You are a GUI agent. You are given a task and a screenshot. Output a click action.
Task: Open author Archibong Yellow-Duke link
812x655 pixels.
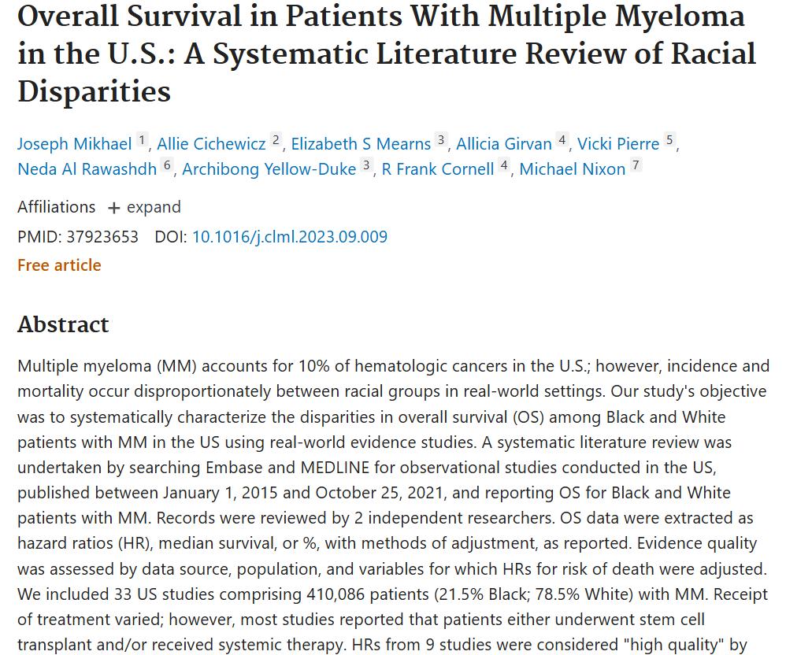[269, 168]
